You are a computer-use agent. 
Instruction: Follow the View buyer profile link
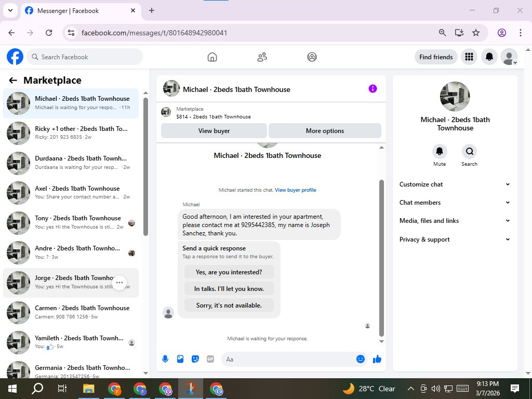point(296,190)
